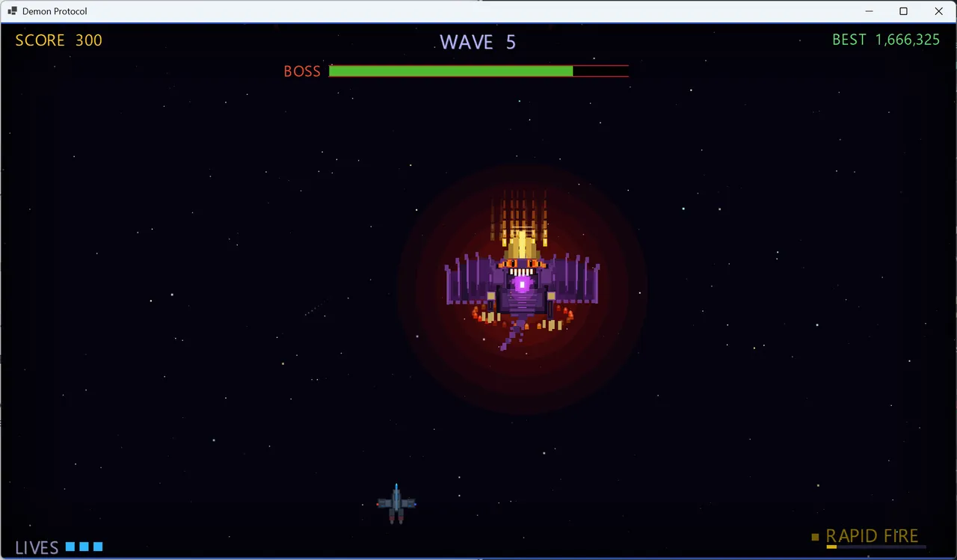Click the Rapid Fire timer bar
Image resolution: width=957 pixels, height=560 pixels.
pos(876,547)
